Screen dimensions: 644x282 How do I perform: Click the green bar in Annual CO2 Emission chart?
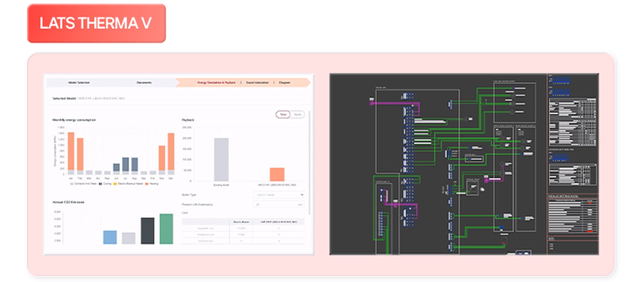click(x=166, y=228)
